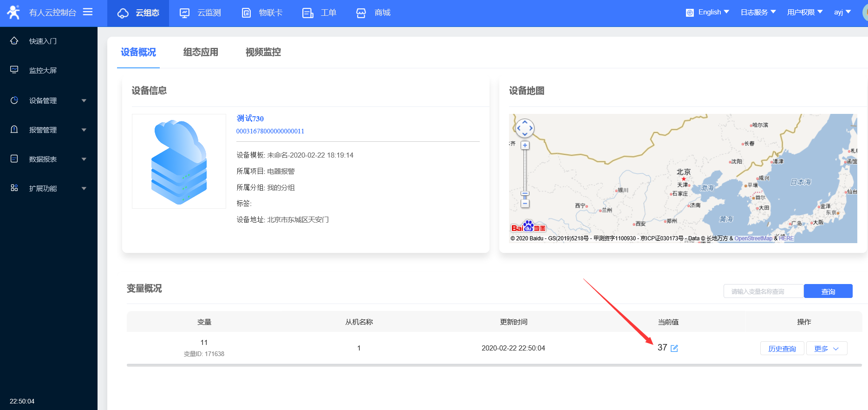Click the map zoom-out minus button

coord(525,204)
